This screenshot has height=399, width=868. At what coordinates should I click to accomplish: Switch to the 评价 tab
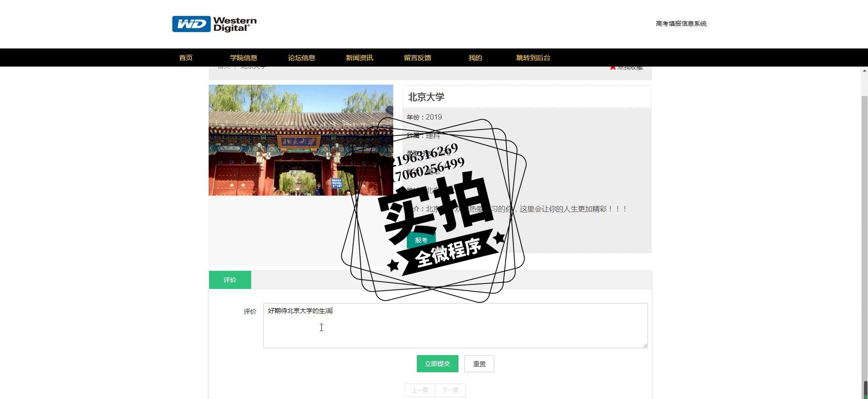230,280
